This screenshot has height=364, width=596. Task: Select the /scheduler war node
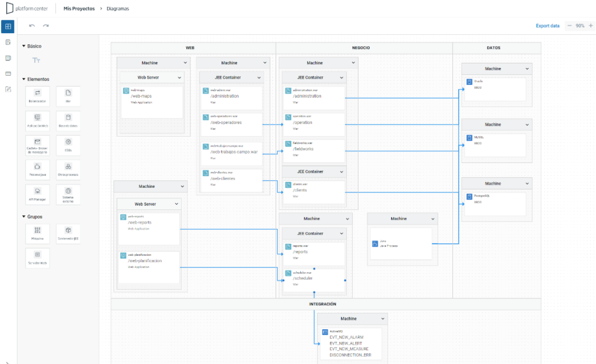click(314, 280)
